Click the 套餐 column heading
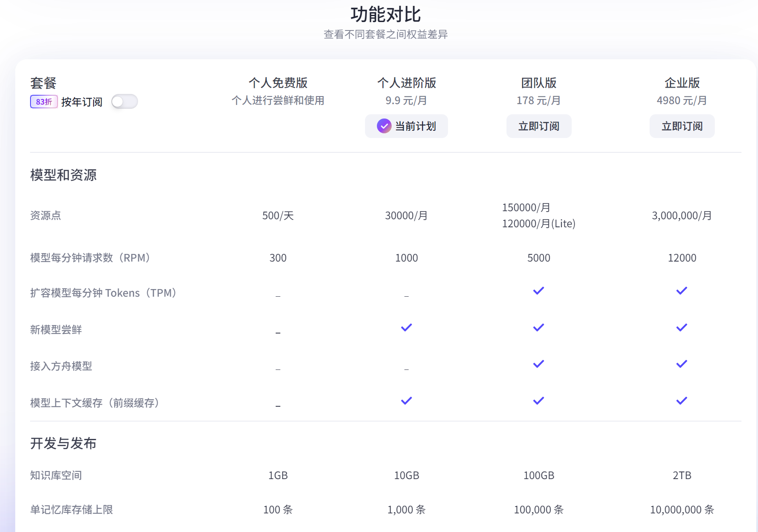758x532 pixels. coord(43,83)
